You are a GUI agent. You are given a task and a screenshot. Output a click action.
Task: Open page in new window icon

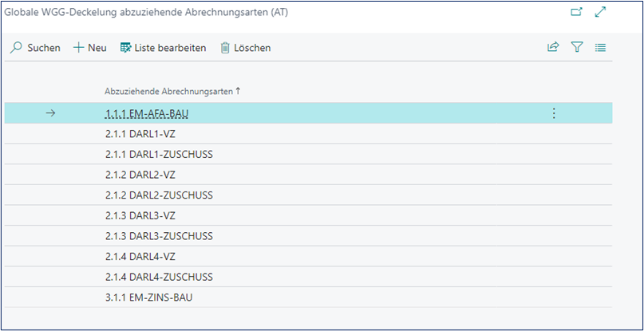577,13
